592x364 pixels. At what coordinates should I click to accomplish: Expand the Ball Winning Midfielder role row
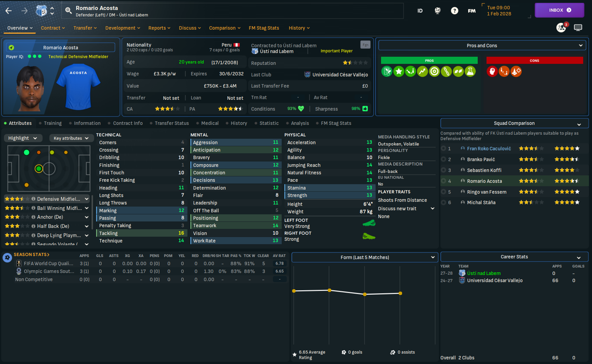[87, 208]
